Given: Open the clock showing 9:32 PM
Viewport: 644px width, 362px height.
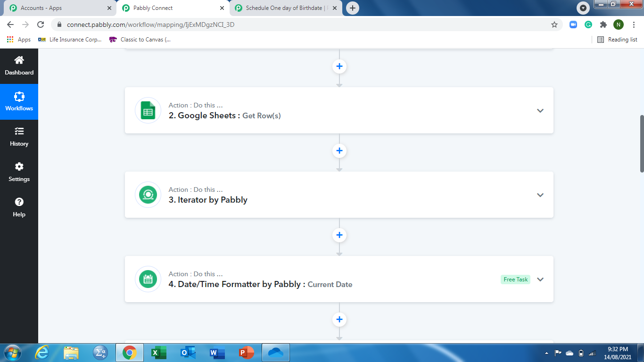Looking at the screenshot, I should tap(618, 353).
